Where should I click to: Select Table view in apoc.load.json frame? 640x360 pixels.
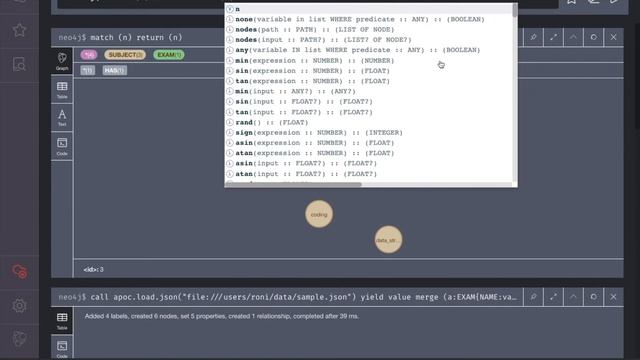pos(62,321)
